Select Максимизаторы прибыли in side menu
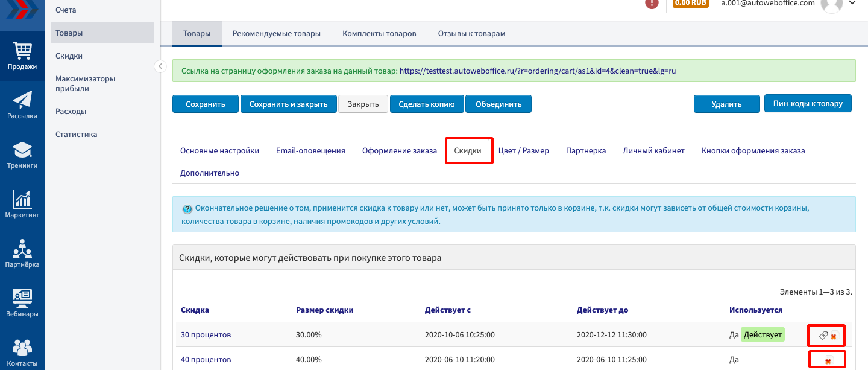 click(85, 83)
